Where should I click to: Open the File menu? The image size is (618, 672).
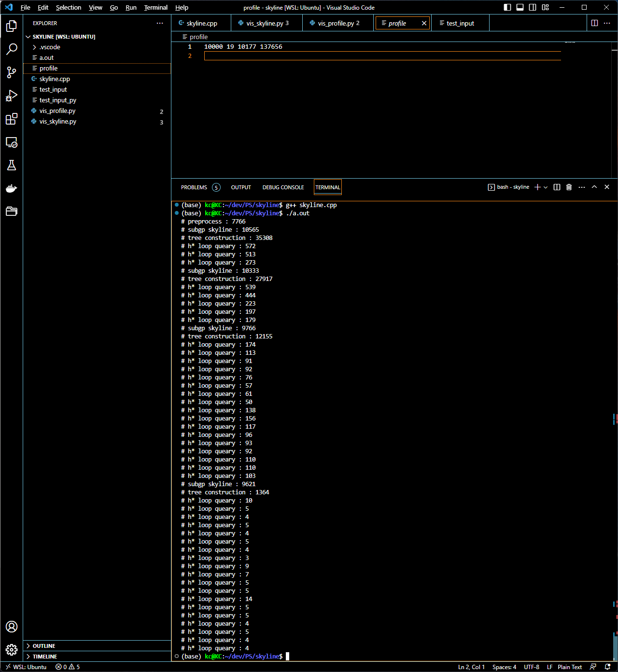(26, 7)
